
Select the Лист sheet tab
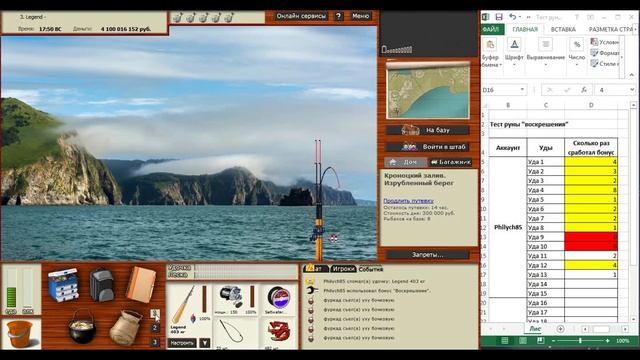coord(535,329)
